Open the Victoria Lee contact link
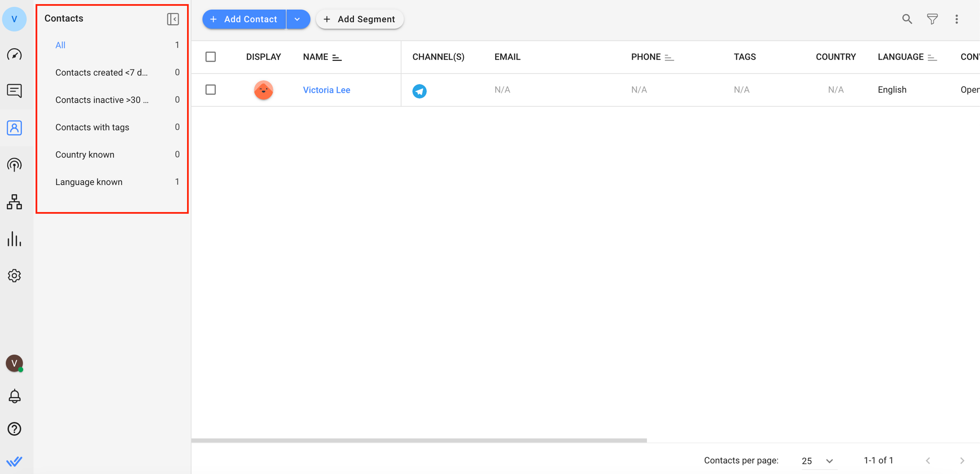Viewport: 980px width, 474px height. pos(326,90)
